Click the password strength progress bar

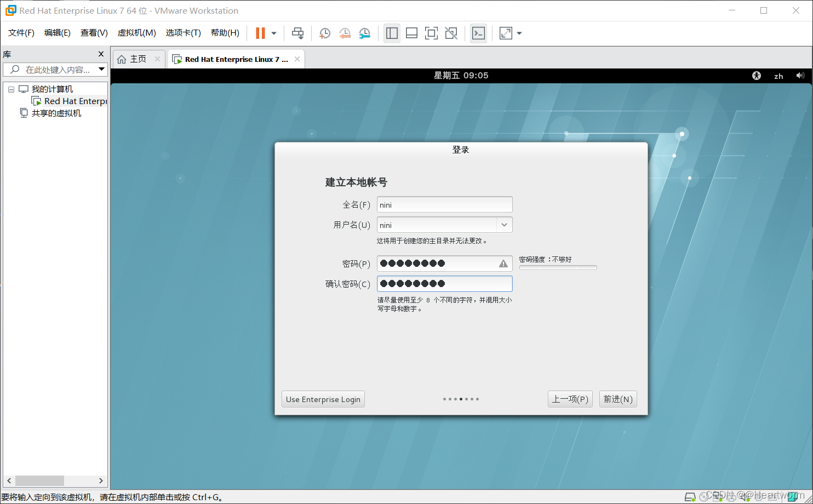coord(558,268)
